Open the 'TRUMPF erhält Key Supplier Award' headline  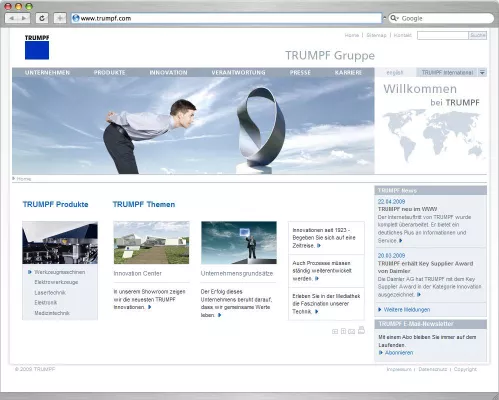[425, 267]
